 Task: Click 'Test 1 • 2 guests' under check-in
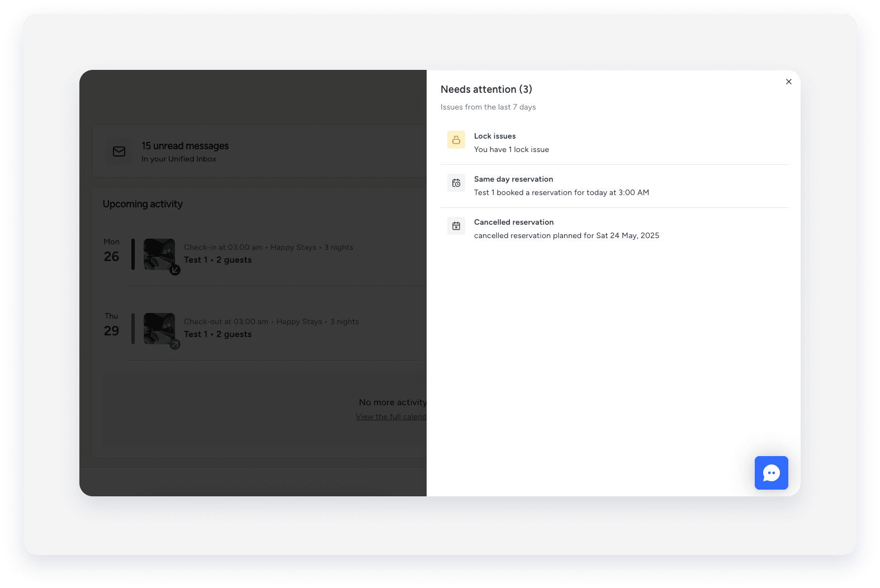pyautogui.click(x=217, y=260)
